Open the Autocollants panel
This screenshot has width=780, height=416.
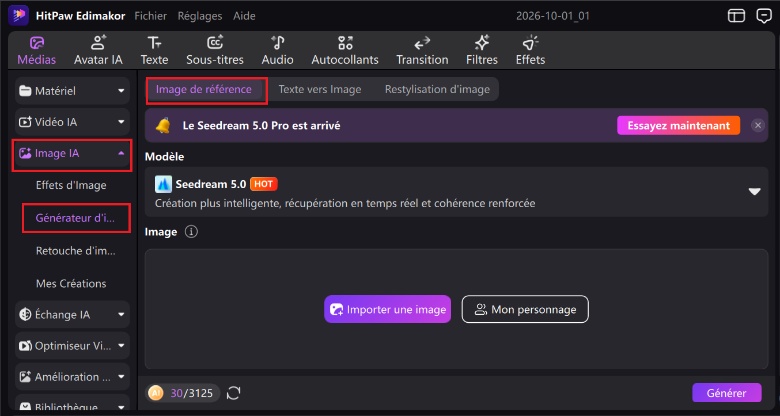[x=345, y=51]
